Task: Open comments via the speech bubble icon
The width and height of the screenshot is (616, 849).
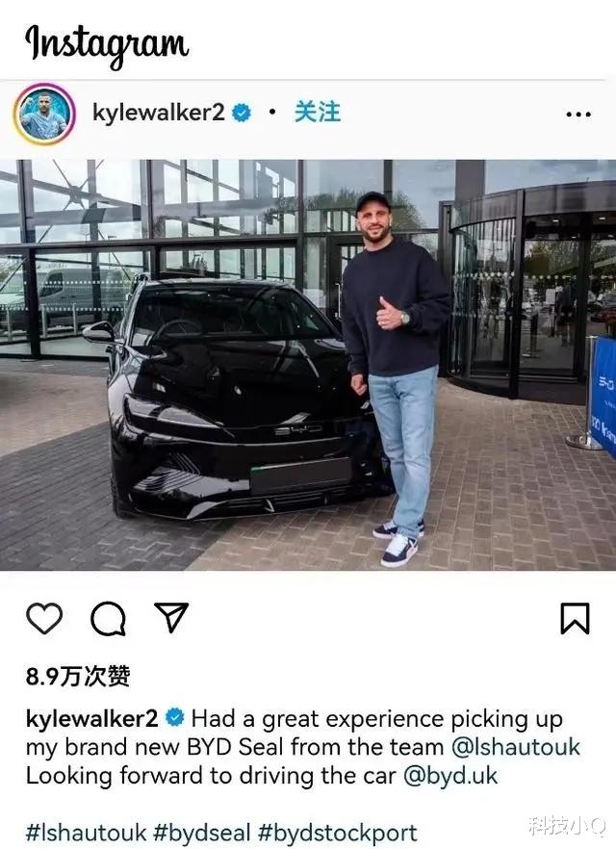Action: (108, 618)
